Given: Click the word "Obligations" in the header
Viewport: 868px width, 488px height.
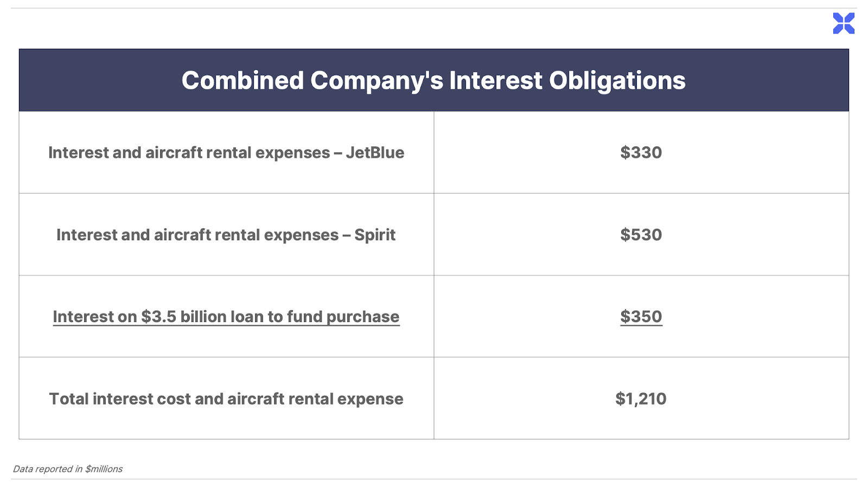Looking at the screenshot, I should click(x=617, y=80).
